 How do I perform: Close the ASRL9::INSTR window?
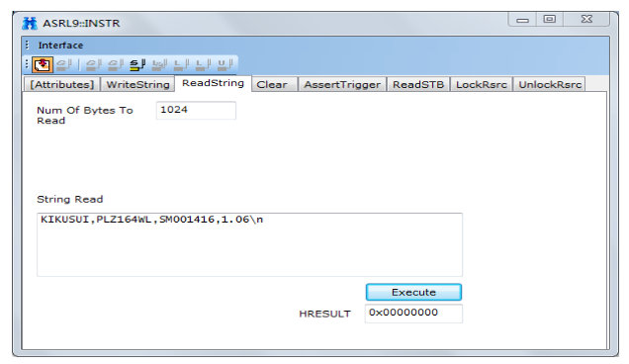click(x=586, y=19)
